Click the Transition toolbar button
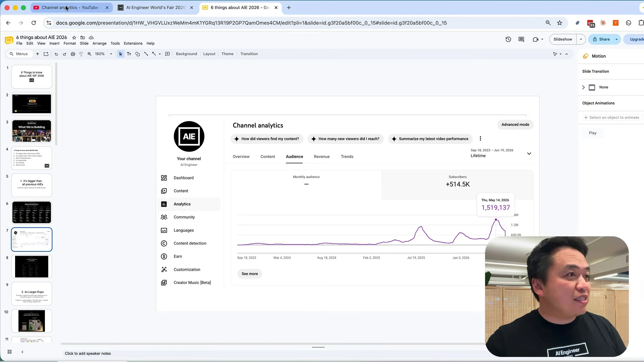 click(249, 54)
